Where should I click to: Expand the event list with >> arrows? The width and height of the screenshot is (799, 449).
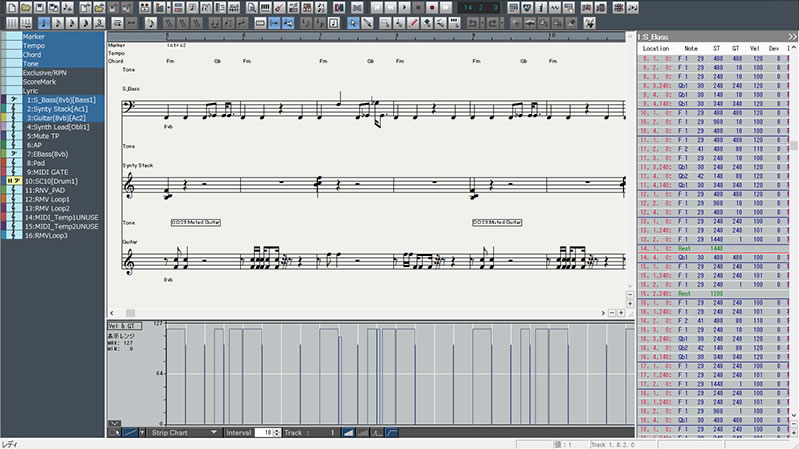(791, 36)
